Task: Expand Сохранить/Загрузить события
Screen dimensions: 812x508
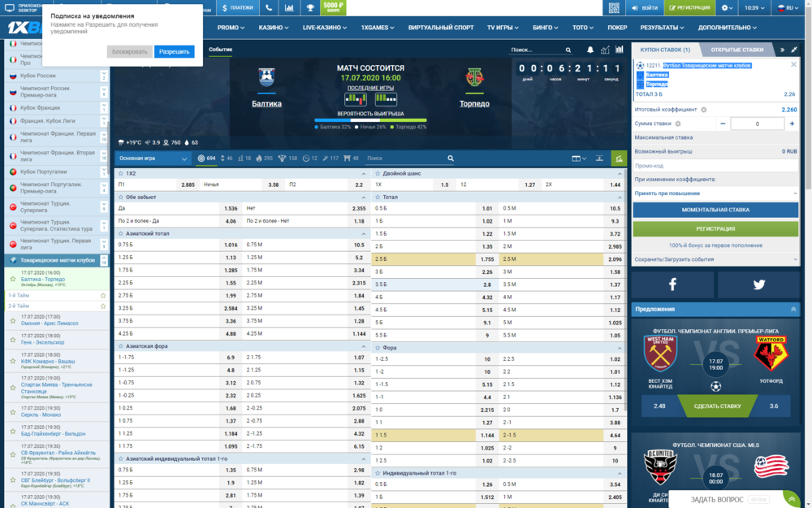Action: (715, 260)
